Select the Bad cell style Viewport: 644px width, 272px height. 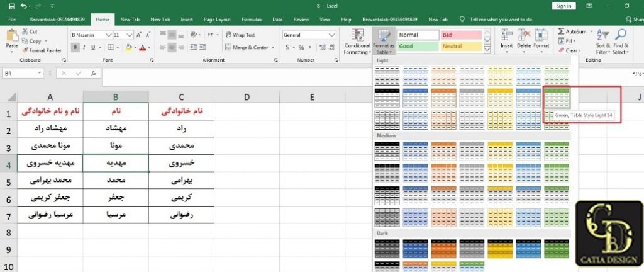click(x=461, y=35)
